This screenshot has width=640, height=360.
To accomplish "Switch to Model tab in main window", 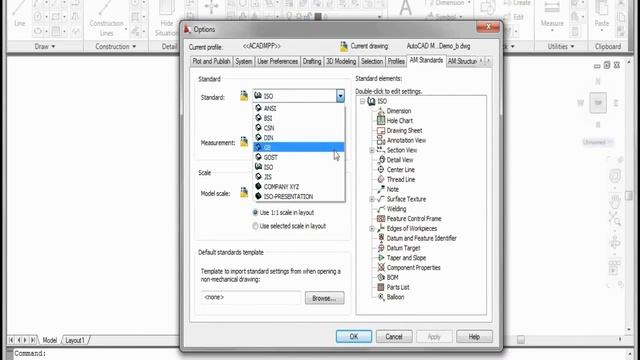I will coord(49,340).
